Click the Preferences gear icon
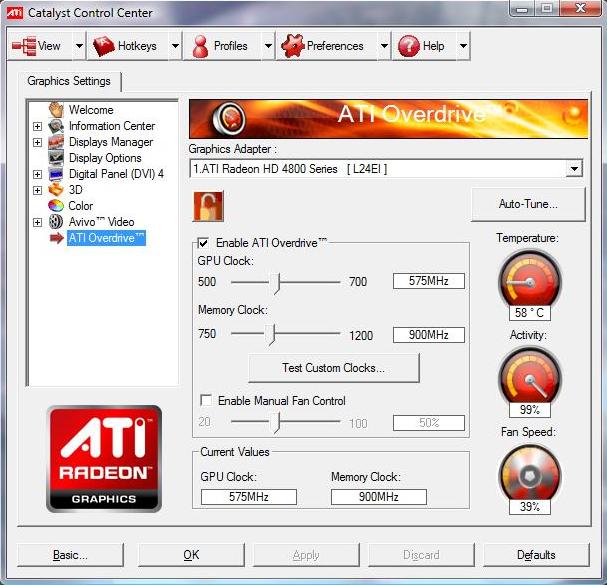The image size is (607, 585). click(x=293, y=46)
